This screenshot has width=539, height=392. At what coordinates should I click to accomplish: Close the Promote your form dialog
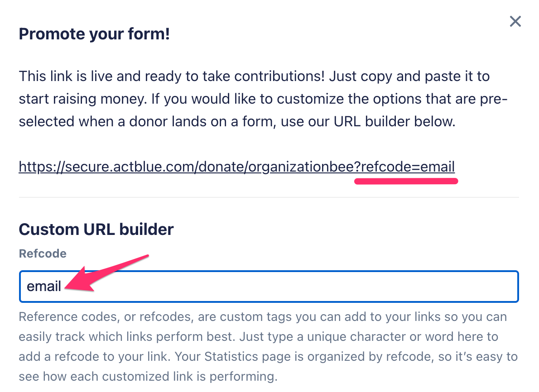click(515, 21)
